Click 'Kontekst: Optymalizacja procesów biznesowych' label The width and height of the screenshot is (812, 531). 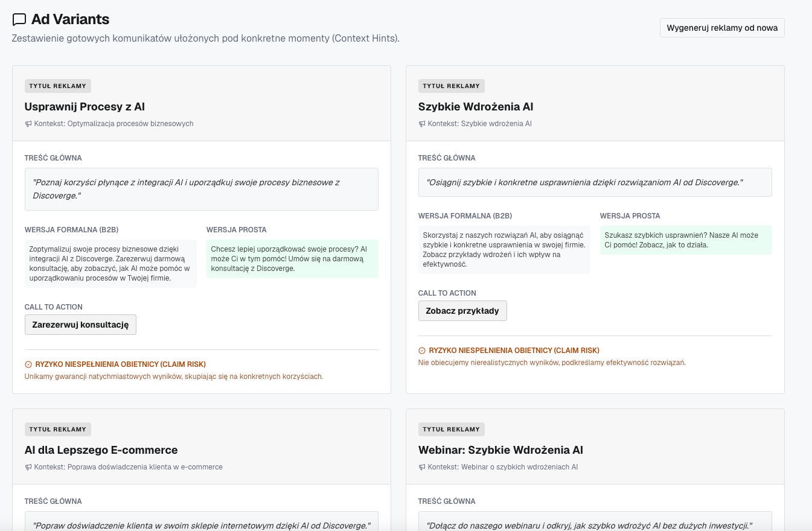click(114, 124)
